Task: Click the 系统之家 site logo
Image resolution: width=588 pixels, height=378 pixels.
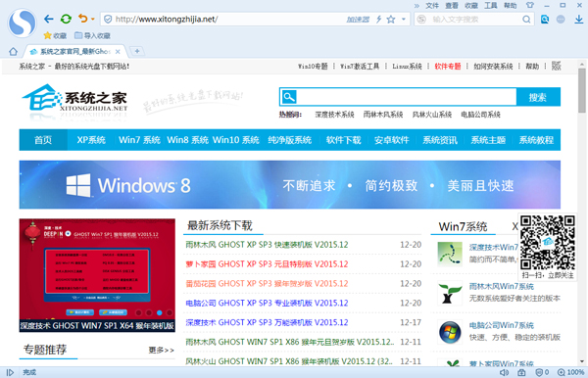Action: point(74,98)
